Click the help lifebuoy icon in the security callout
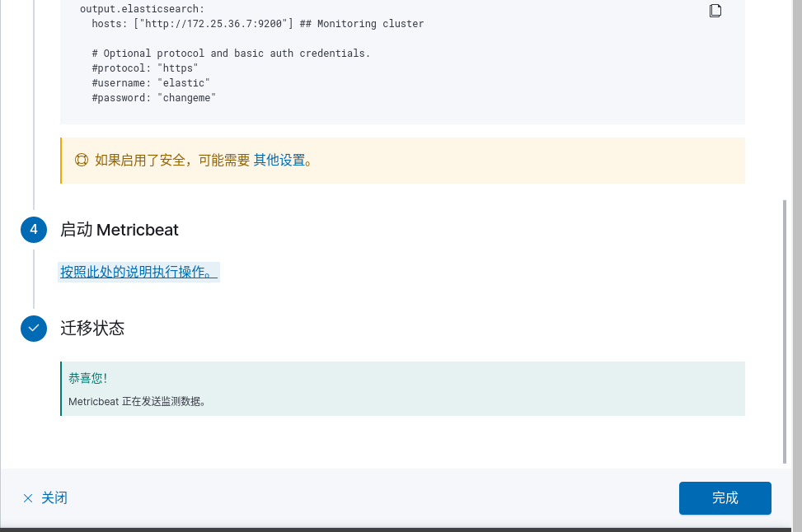This screenshot has height=532, width=802. pos(82,160)
